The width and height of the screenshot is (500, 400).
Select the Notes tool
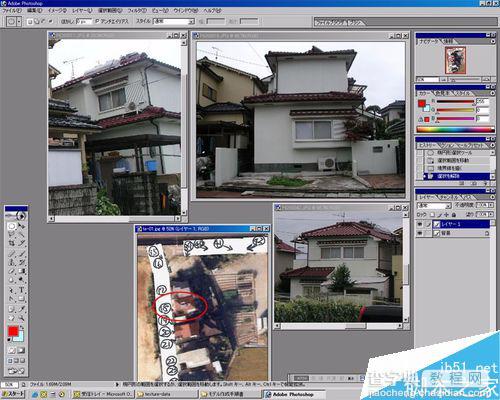[12, 309]
